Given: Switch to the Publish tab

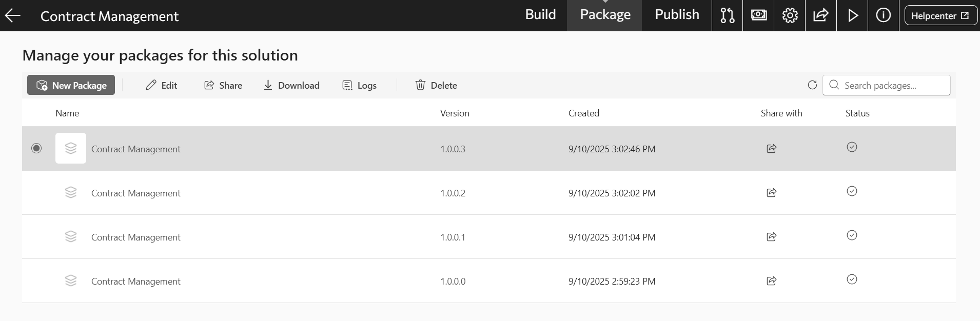Looking at the screenshot, I should pos(677,15).
